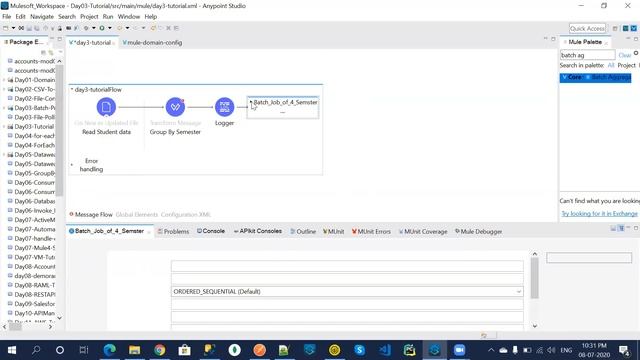Select the Day07-ActiveM project
Screen dimensions: 640x360
(34, 220)
